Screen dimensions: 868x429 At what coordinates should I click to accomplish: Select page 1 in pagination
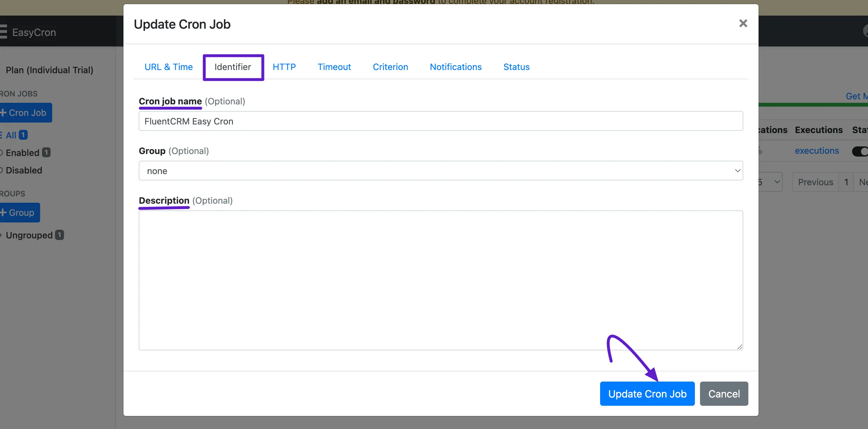pos(846,182)
